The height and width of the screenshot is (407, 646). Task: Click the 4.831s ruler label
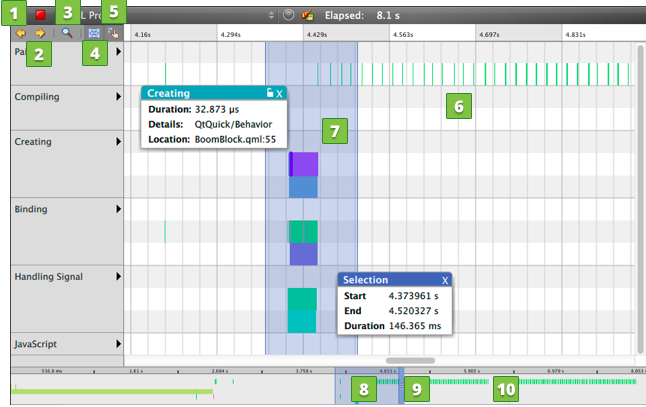575,35
